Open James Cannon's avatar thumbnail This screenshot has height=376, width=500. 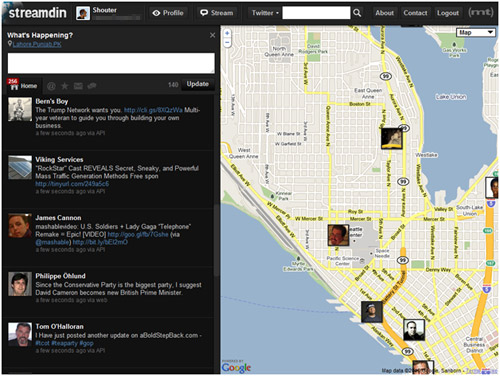[x=20, y=226]
